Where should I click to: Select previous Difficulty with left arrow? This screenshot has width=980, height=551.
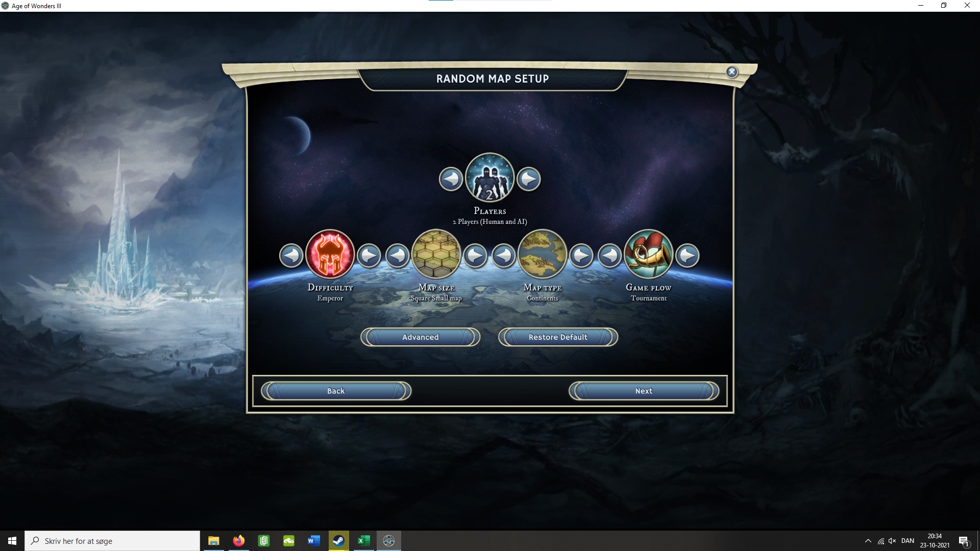(291, 256)
